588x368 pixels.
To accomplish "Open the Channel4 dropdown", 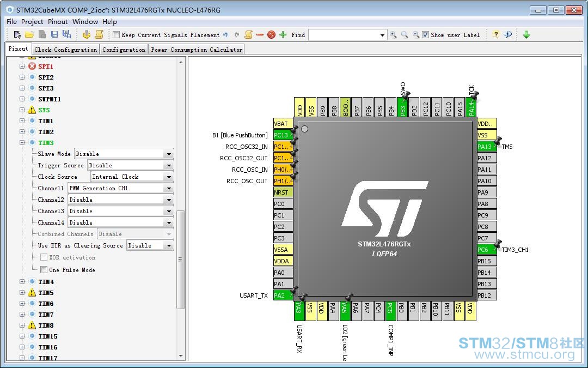I will click(169, 222).
